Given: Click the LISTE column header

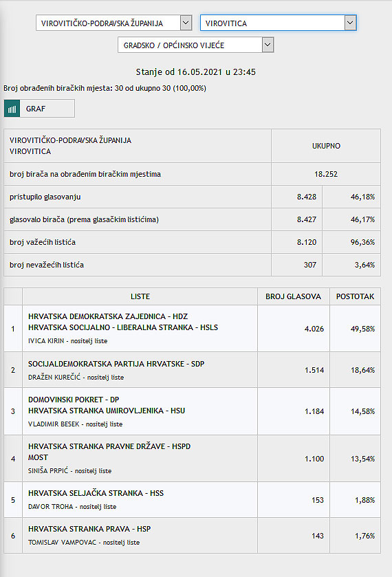Looking at the screenshot, I should tap(140, 296).
